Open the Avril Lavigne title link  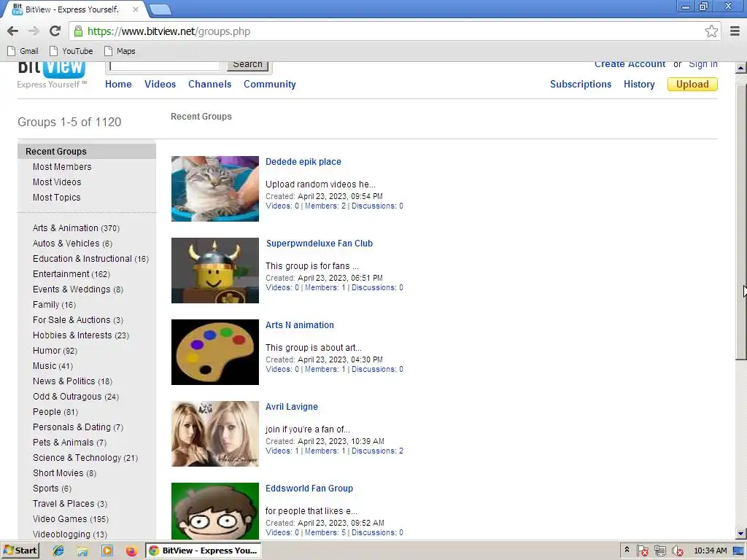point(292,407)
